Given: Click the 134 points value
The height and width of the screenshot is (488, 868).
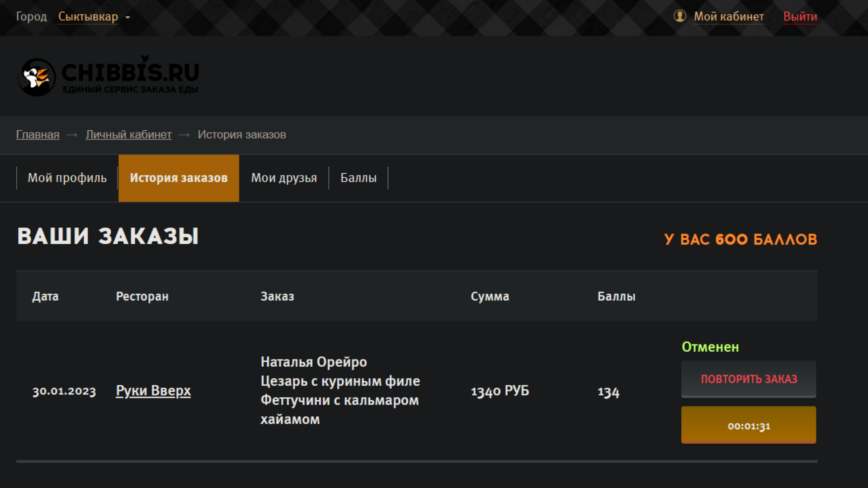Looking at the screenshot, I should (609, 392).
